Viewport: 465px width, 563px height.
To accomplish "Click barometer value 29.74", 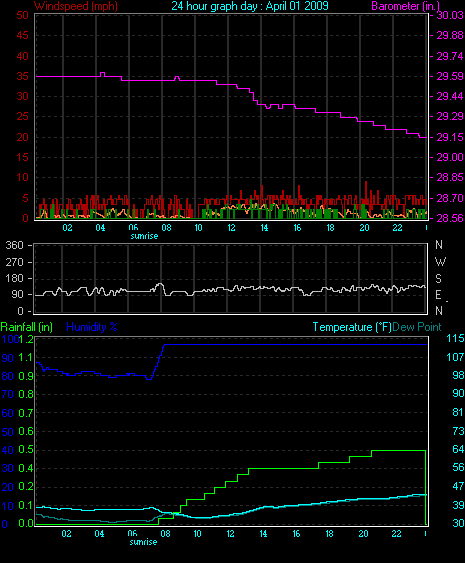I will tap(450, 56).
